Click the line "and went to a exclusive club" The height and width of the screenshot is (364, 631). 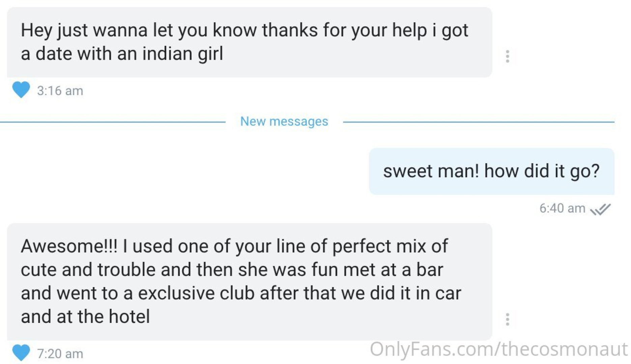(138, 293)
